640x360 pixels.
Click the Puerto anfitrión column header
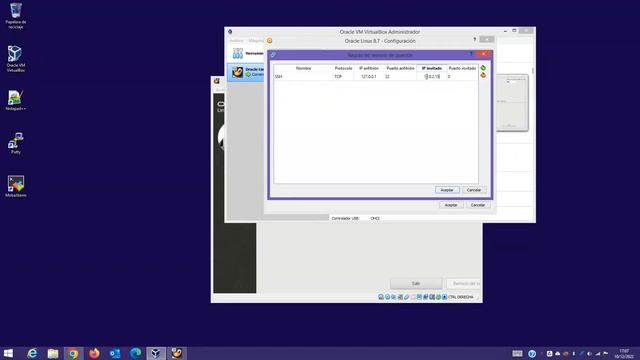400,68
